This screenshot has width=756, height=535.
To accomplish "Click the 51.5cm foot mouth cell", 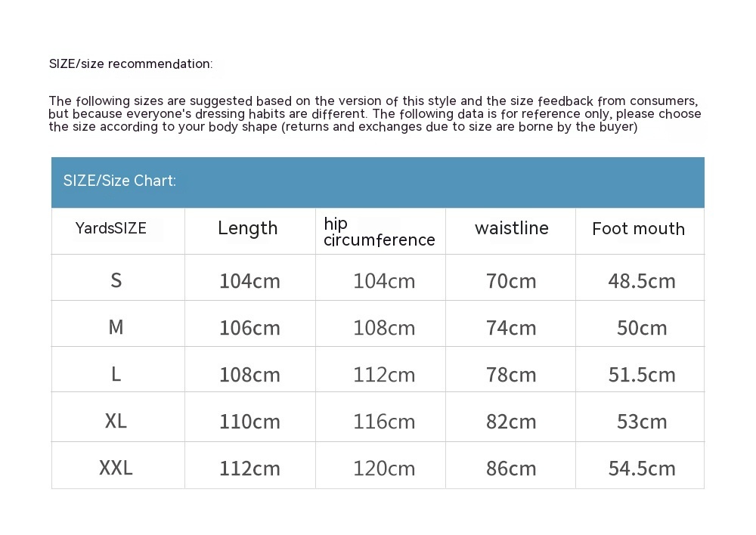I will point(642,375).
